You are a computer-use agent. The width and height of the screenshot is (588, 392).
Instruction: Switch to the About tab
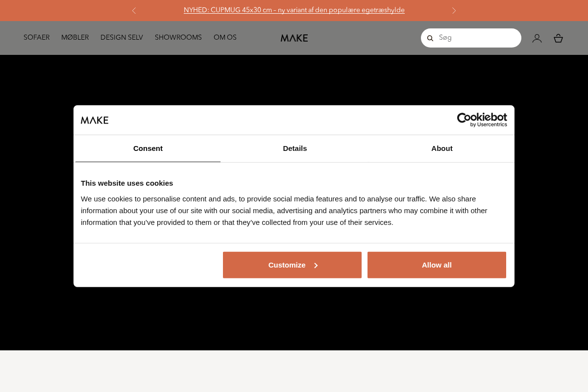point(441,148)
